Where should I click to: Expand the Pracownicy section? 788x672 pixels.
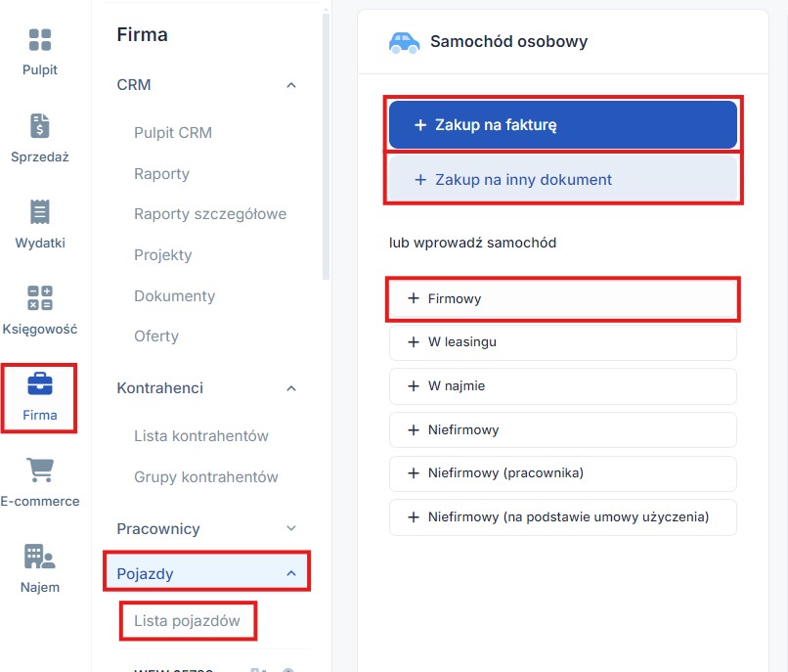(x=290, y=528)
